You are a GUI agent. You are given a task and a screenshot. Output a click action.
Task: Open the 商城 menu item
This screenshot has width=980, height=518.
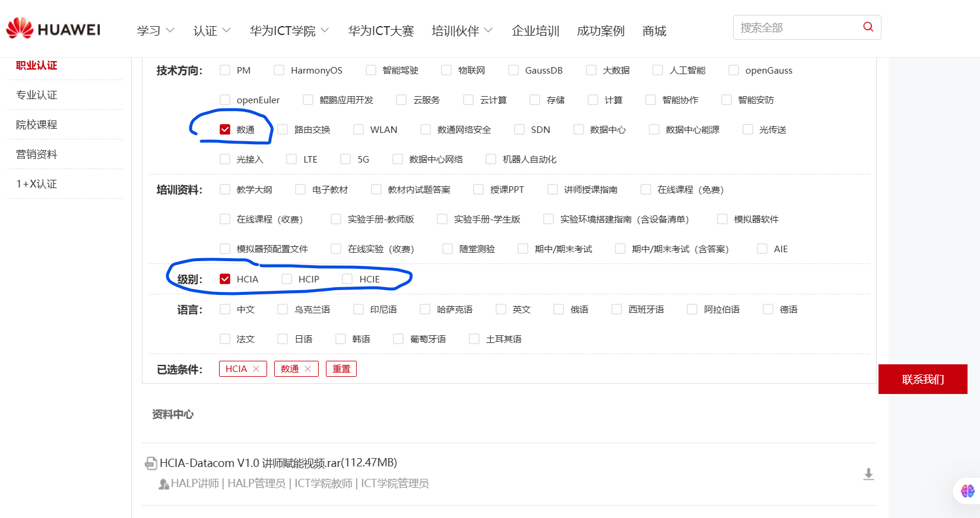(654, 30)
